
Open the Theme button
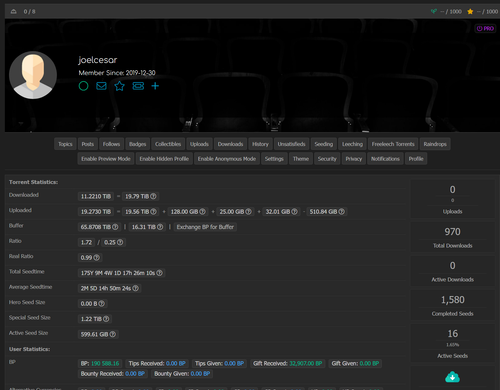[301, 159]
